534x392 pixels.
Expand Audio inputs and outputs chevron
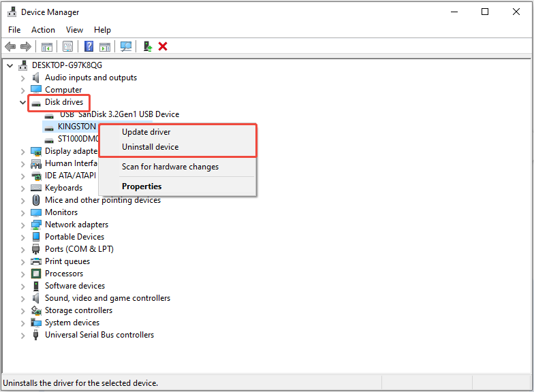coord(23,78)
